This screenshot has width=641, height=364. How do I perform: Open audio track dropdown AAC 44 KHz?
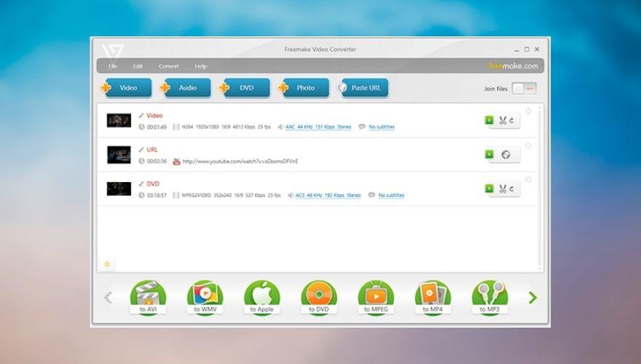(x=318, y=127)
